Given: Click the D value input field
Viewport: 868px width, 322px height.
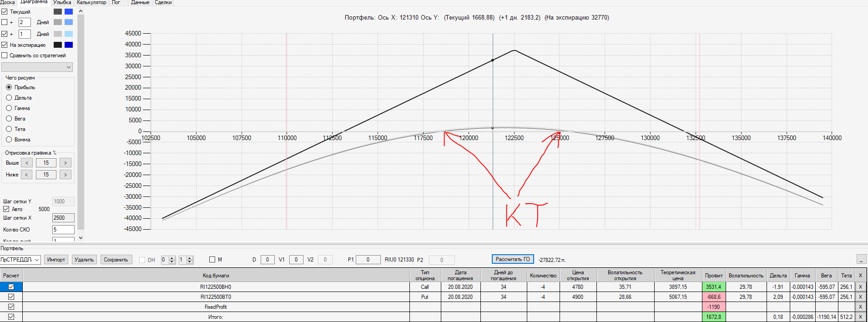Looking at the screenshot, I should (267, 260).
